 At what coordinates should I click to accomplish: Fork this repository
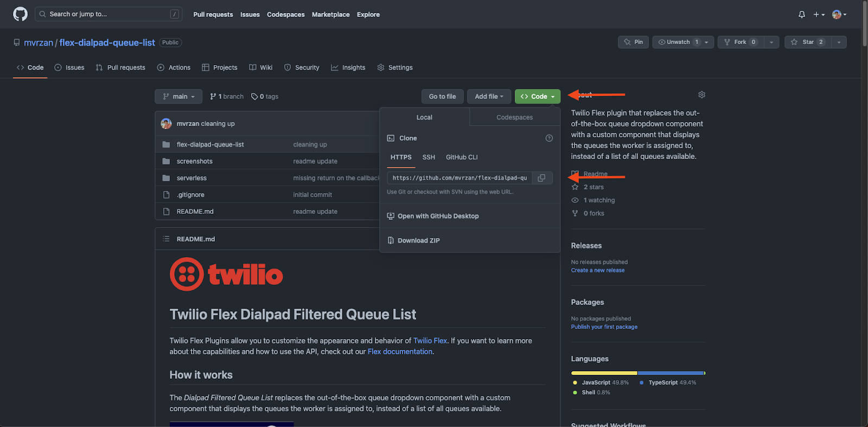click(x=741, y=42)
